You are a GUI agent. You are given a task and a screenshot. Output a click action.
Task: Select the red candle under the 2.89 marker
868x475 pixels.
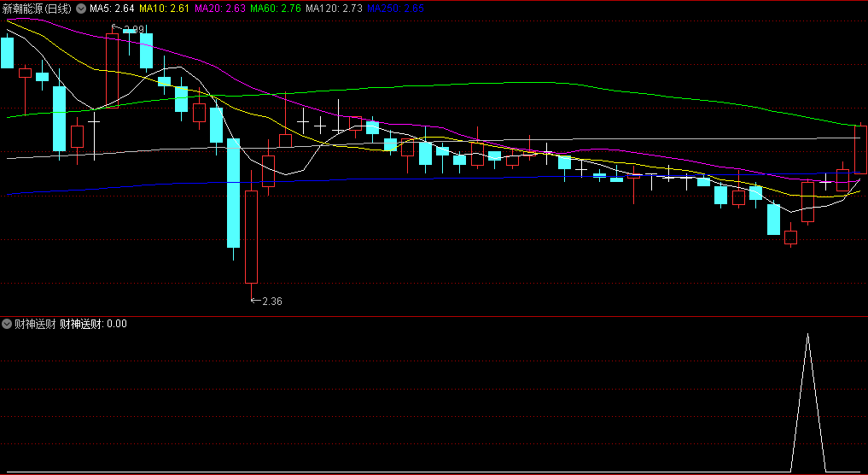pyautogui.click(x=113, y=70)
